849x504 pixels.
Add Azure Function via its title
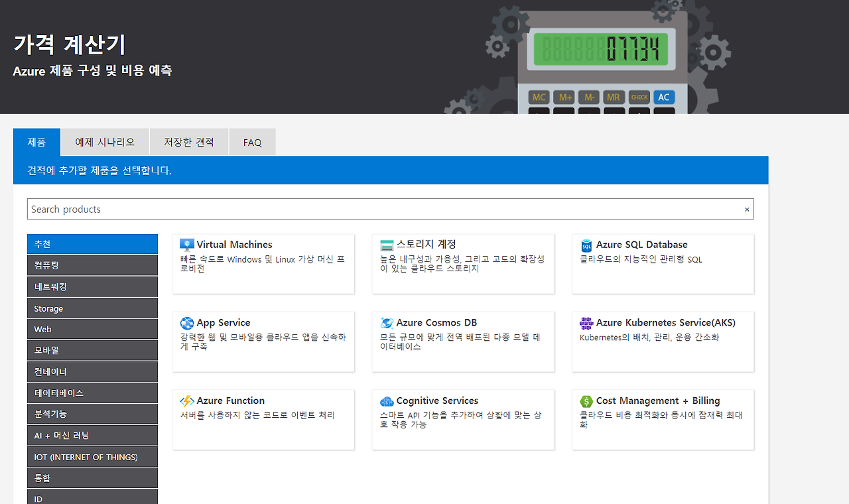click(x=231, y=401)
